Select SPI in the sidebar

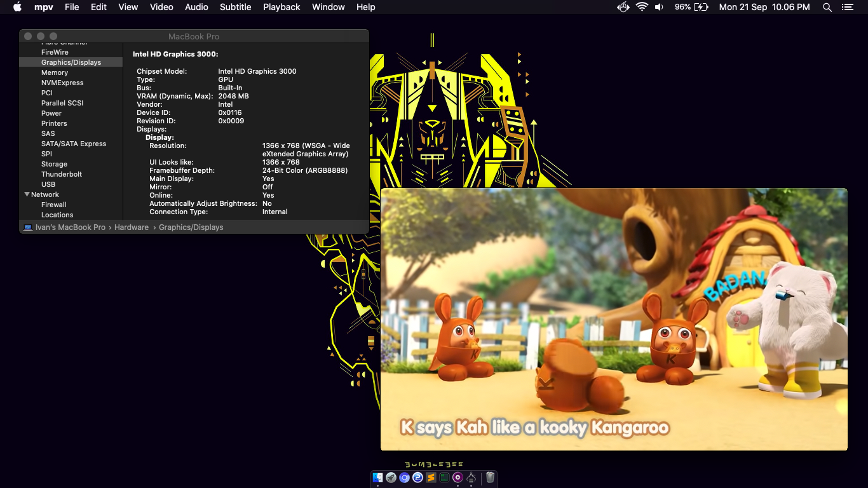[47, 154]
